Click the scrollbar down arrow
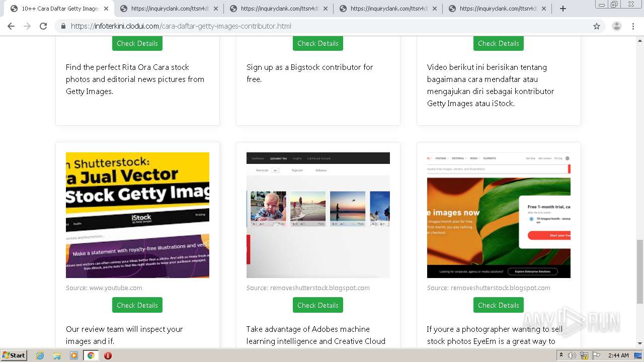Image resolution: width=644 pixels, height=362 pixels. (639, 344)
